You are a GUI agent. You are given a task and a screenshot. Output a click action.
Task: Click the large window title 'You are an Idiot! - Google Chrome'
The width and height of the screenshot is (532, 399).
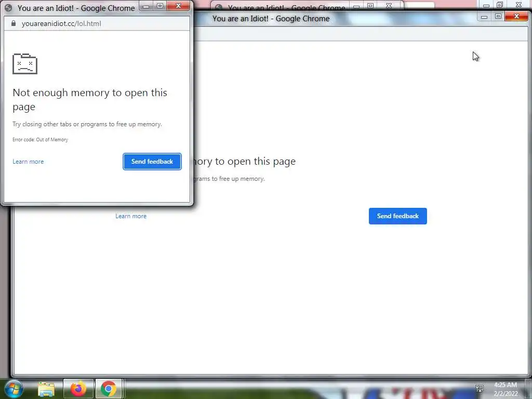[x=271, y=19]
